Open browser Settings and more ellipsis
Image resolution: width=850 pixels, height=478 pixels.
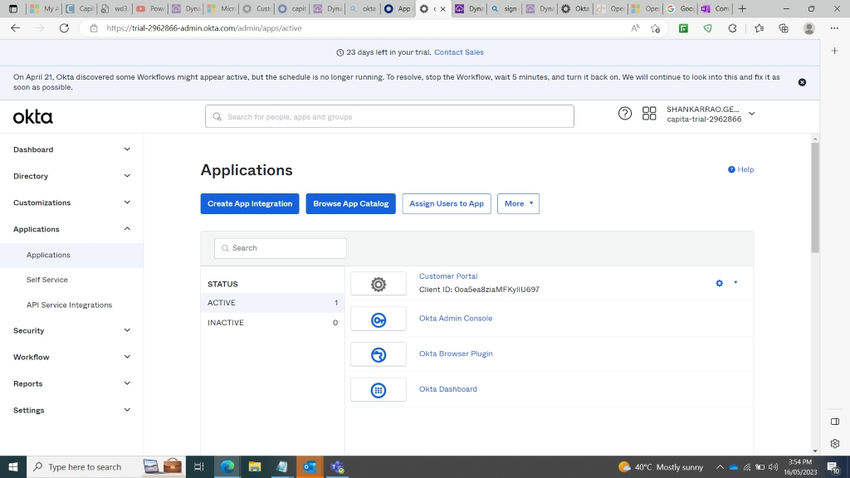(834, 28)
